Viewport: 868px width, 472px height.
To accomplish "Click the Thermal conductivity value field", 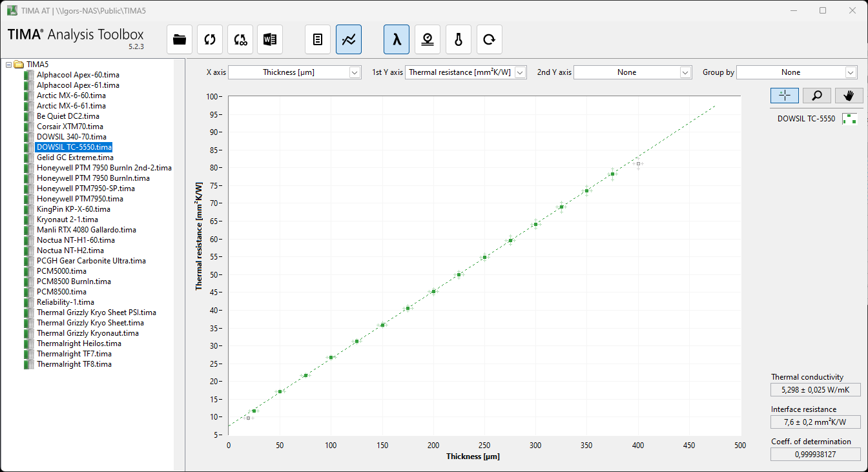I will coord(816,389).
